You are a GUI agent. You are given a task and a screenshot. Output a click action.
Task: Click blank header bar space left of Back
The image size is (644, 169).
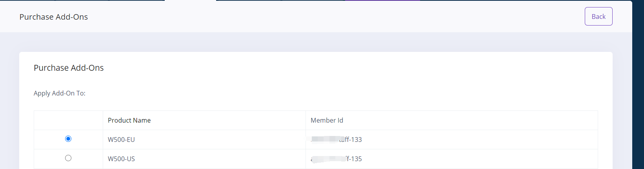[x=392, y=17]
